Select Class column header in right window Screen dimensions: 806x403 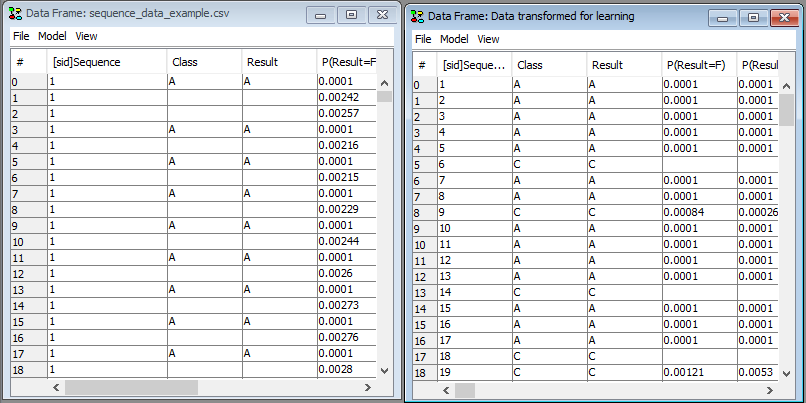pyautogui.click(x=549, y=65)
